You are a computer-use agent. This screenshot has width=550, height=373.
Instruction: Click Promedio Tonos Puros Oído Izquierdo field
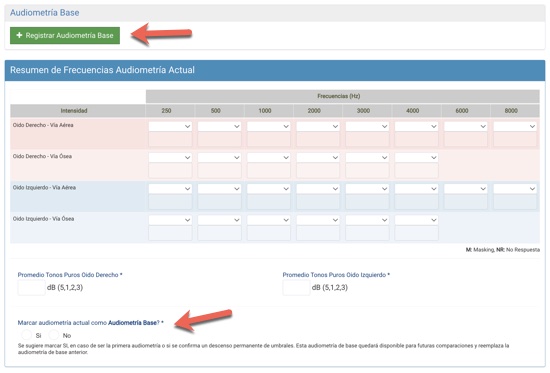pyautogui.click(x=296, y=287)
